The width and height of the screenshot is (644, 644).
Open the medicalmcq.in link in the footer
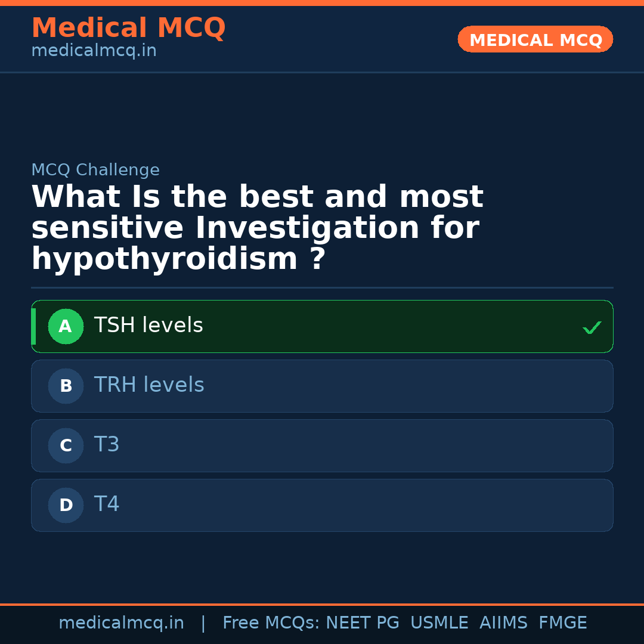(121, 623)
